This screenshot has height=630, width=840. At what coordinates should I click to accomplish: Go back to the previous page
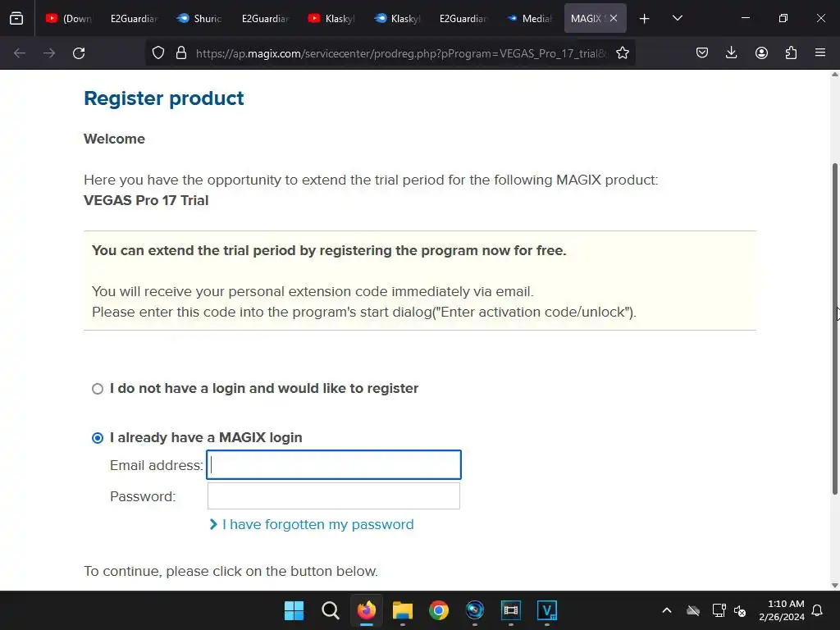20,53
